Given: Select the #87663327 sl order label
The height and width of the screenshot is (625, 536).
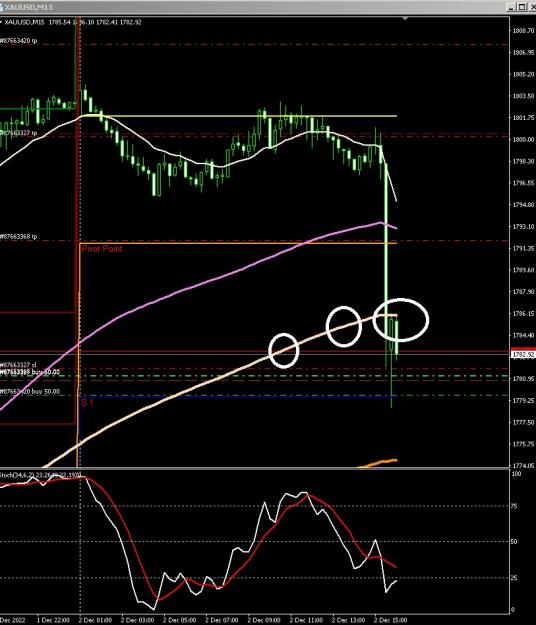Looking at the screenshot, I should point(18,365).
